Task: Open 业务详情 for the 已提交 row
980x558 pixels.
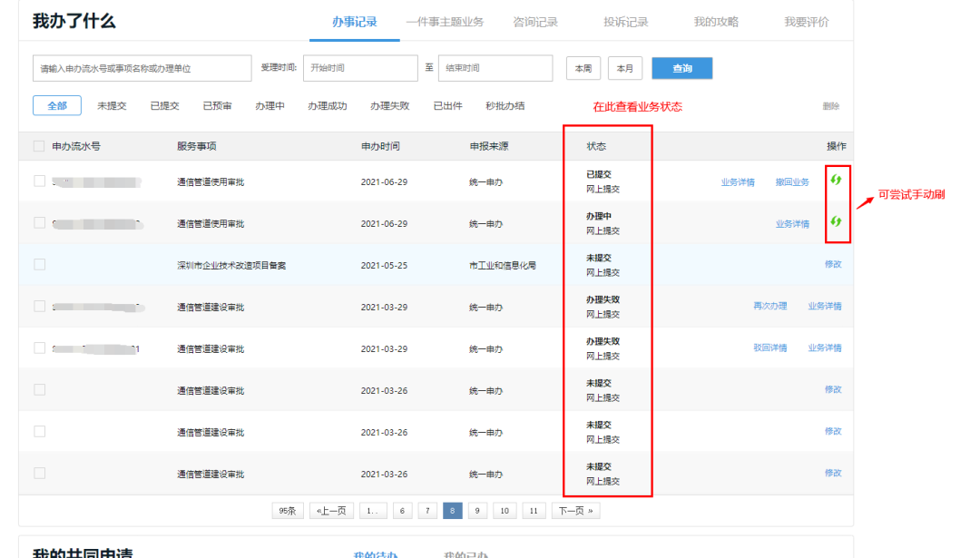Action: [x=738, y=181]
